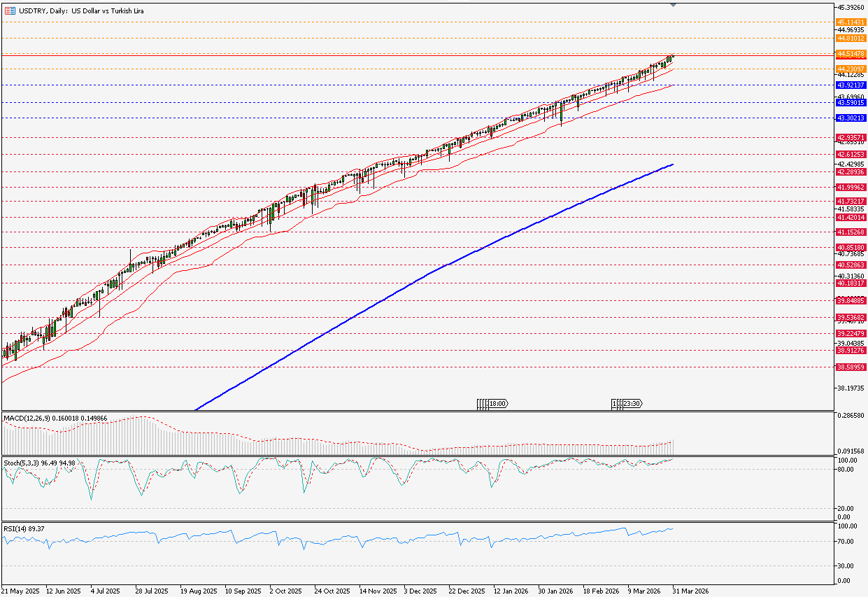Click the red 41.42014 price level tag
This screenshot has width=868, height=597.
click(851, 218)
